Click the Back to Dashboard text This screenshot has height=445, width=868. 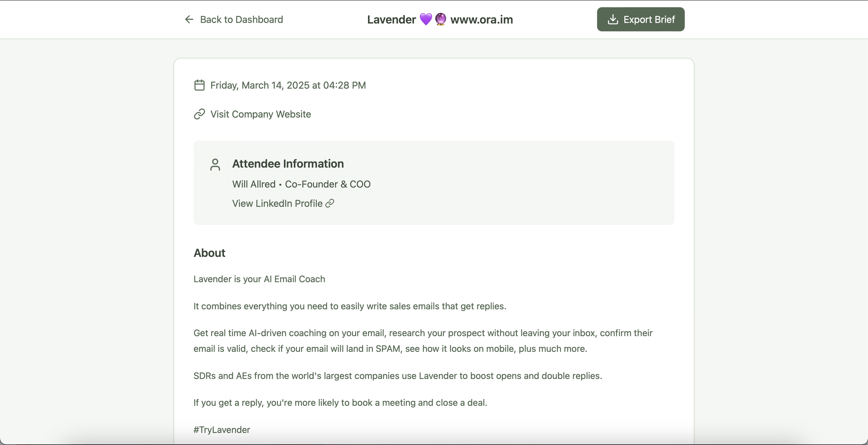[x=241, y=20]
